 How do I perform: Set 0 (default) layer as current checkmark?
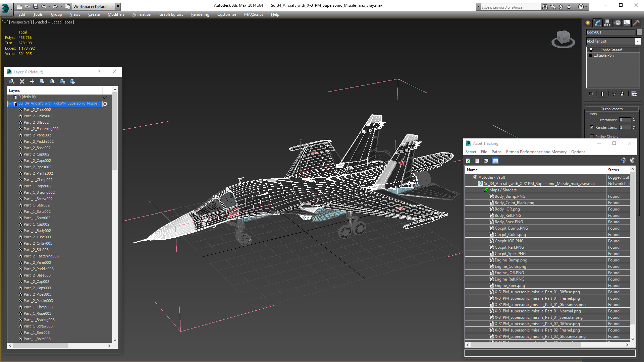[x=105, y=97]
